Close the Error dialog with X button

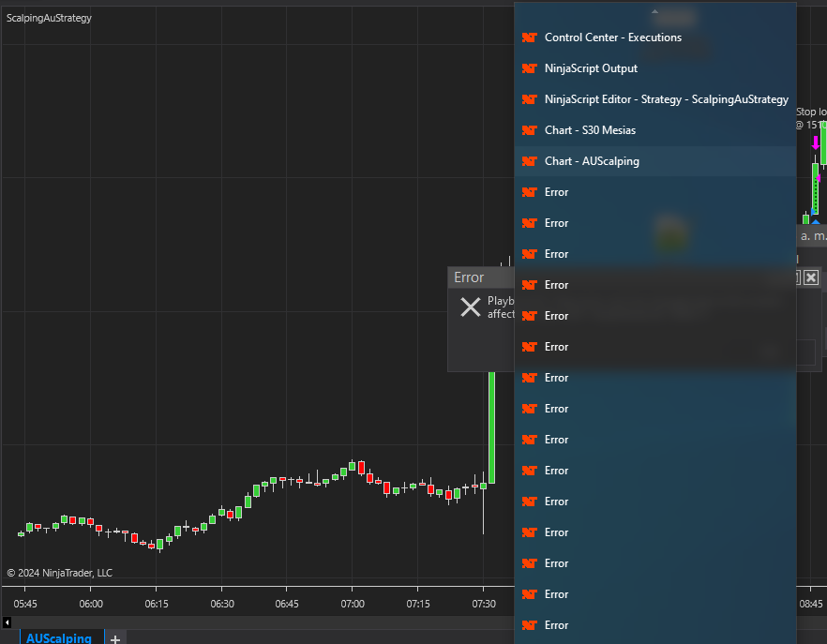(x=811, y=277)
